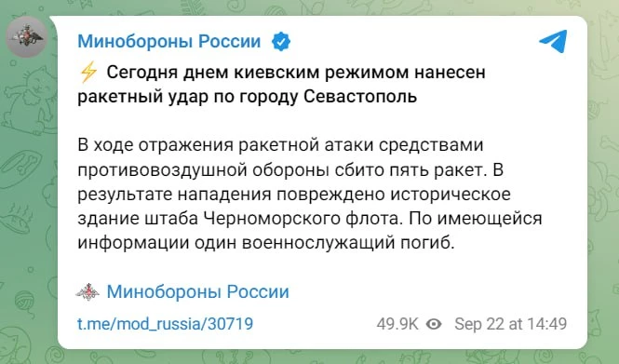Click the Sep 22 at 14:49 timestamp
Screen dimensions: 619x364
click(x=510, y=324)
